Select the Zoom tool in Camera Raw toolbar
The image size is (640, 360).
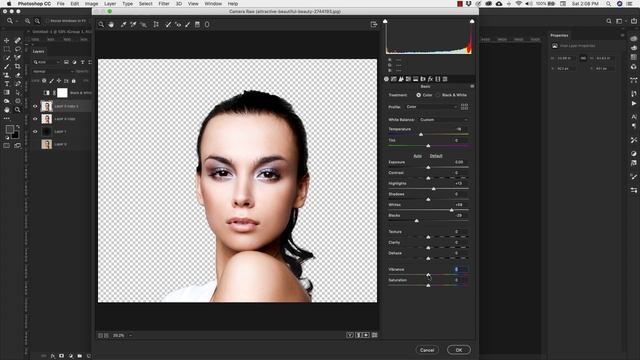[x=101, y=24]
